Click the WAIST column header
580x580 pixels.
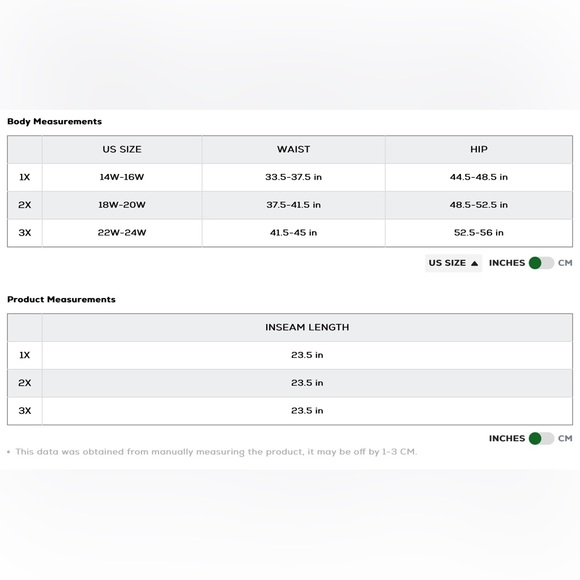[x=293, y=149]
